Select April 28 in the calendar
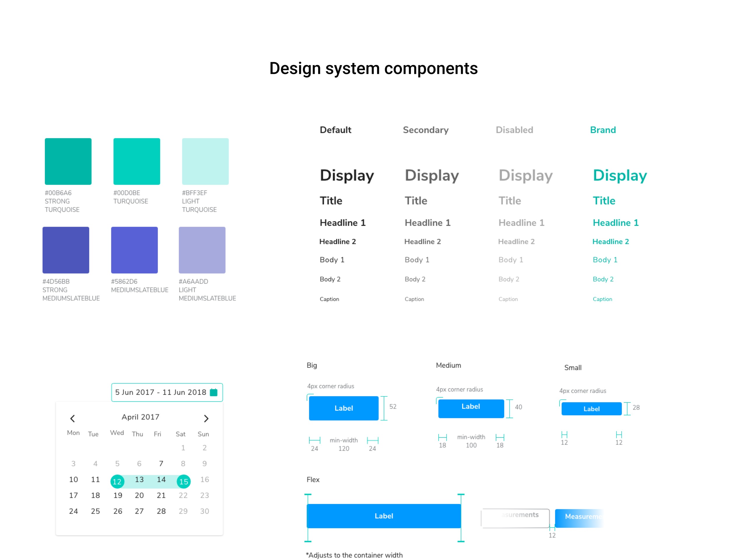The image size is (747, 560). (x=161, y=511)
